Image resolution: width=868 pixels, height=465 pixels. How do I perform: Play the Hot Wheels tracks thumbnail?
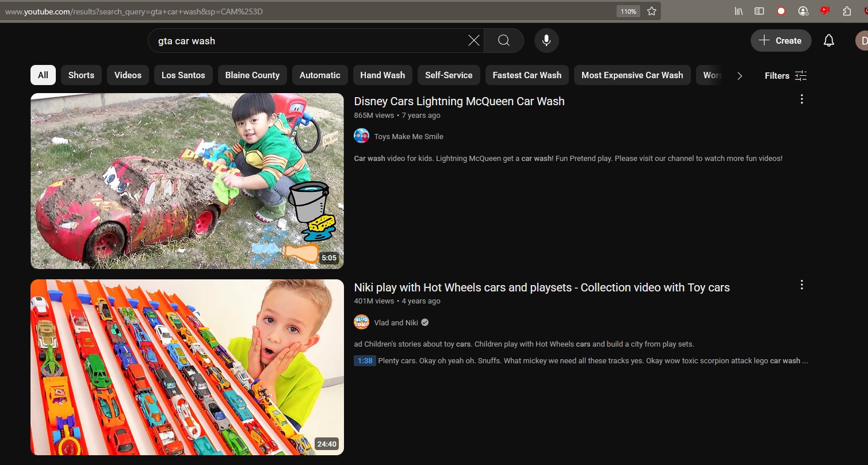tap(187, 367)
